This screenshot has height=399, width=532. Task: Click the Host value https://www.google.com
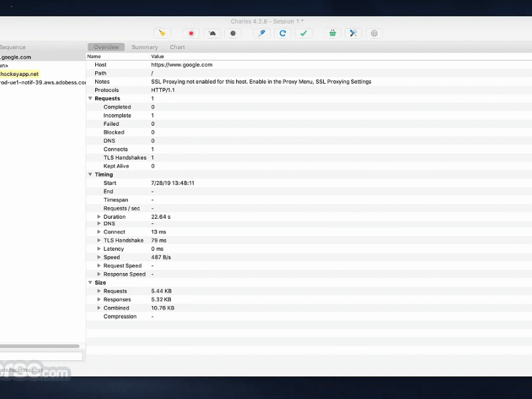tap(182, 65)
